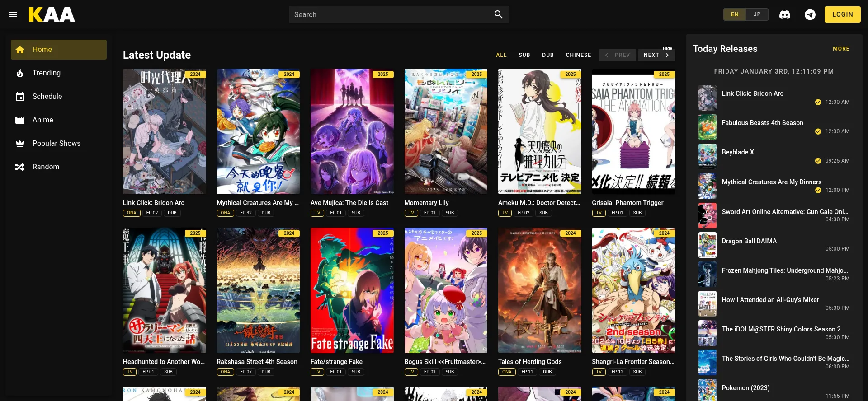Screen dimensions: 868x401
Task: Open Stories of Girls Who Couldn't Be Magicians
Action: pos(774,362)
